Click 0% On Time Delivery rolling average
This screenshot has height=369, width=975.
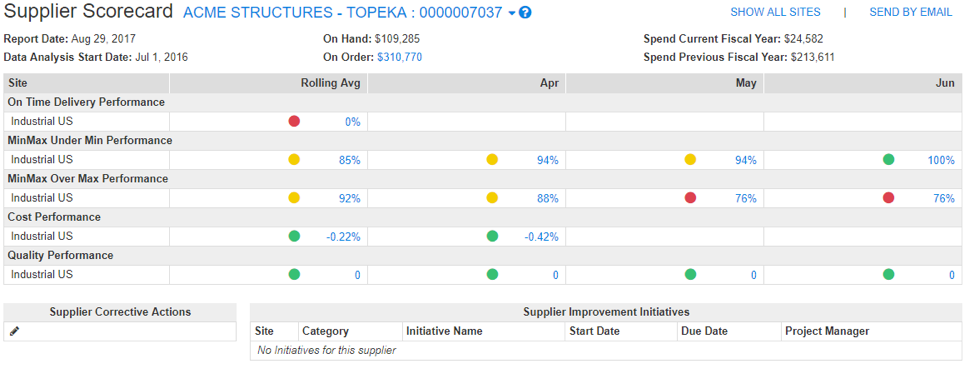(x=353, y=122)
